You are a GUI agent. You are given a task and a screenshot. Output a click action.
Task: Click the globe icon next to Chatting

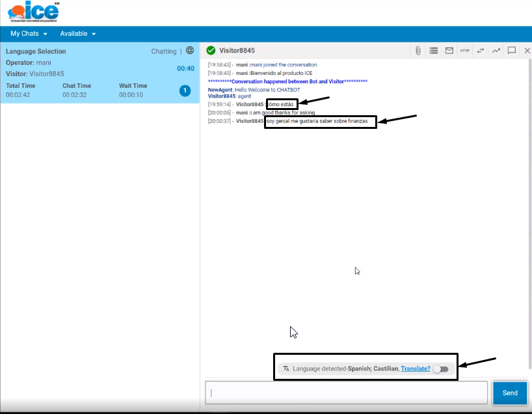(x=190, y=51)
